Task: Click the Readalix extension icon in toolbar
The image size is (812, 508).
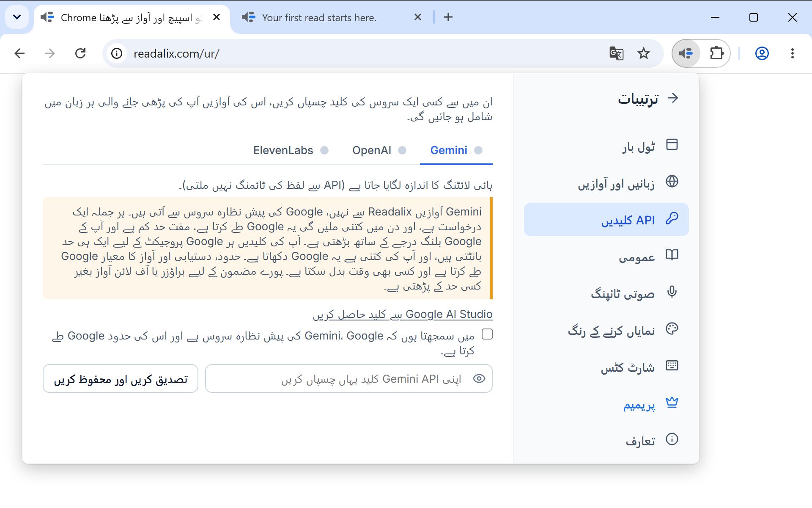Action: click(686, 53)
